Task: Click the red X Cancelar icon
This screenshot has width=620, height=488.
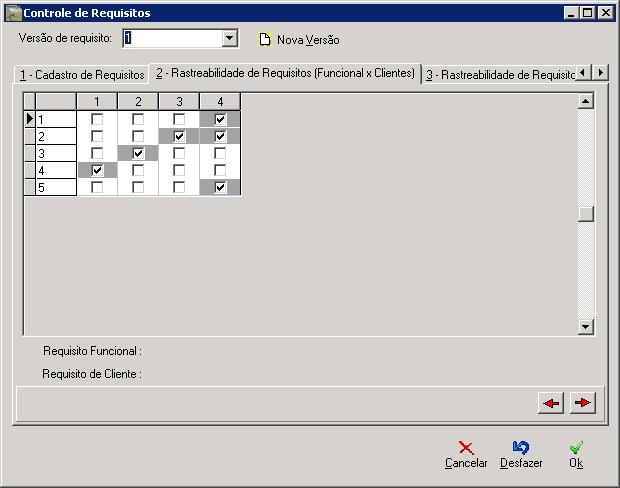Action: click(466, 448)
